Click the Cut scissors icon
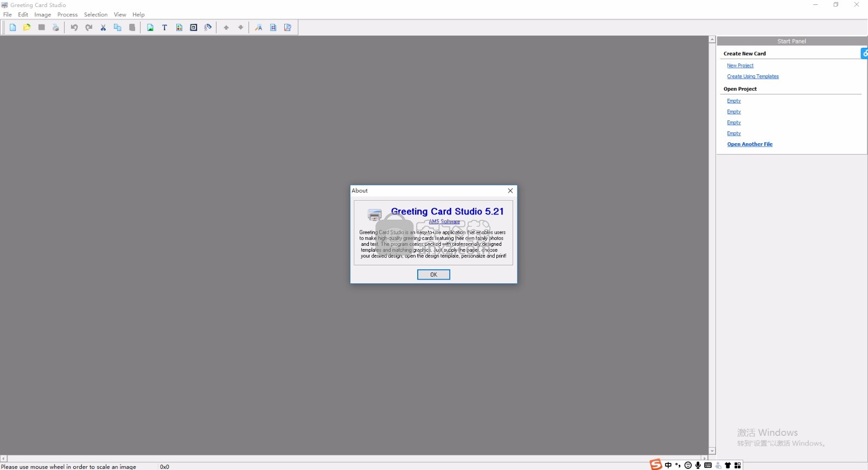868x470 pixels. click(103, 28)
